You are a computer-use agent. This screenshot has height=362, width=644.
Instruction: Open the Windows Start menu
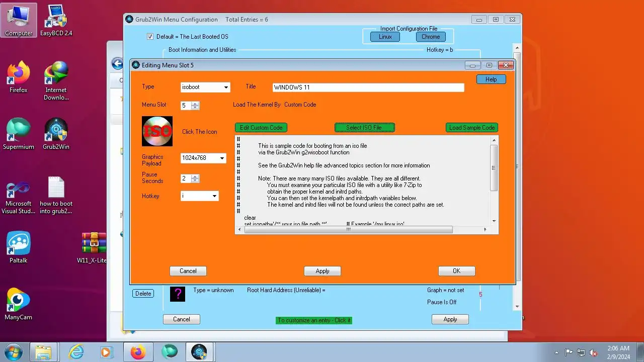[13, 351]
